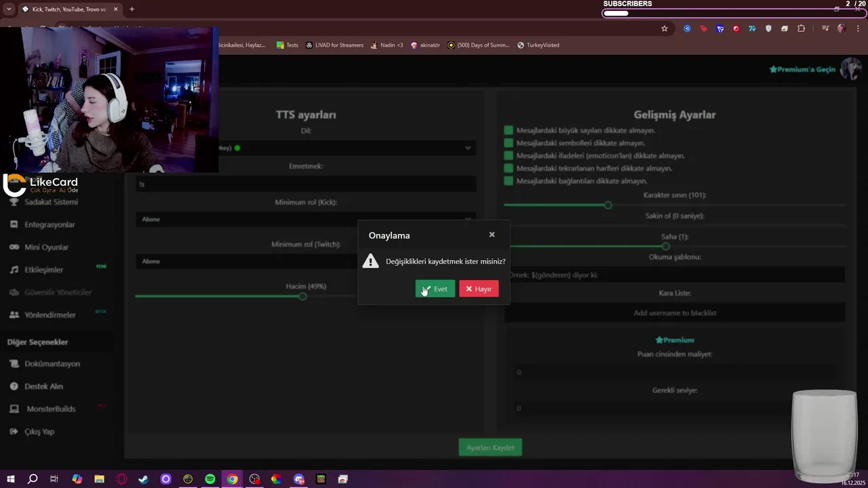
Task: Click Gerekli seviye input field
Action: click(x=675, y=407)
